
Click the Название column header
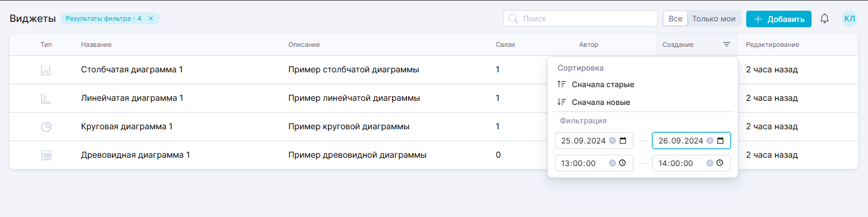coord(96,44)
